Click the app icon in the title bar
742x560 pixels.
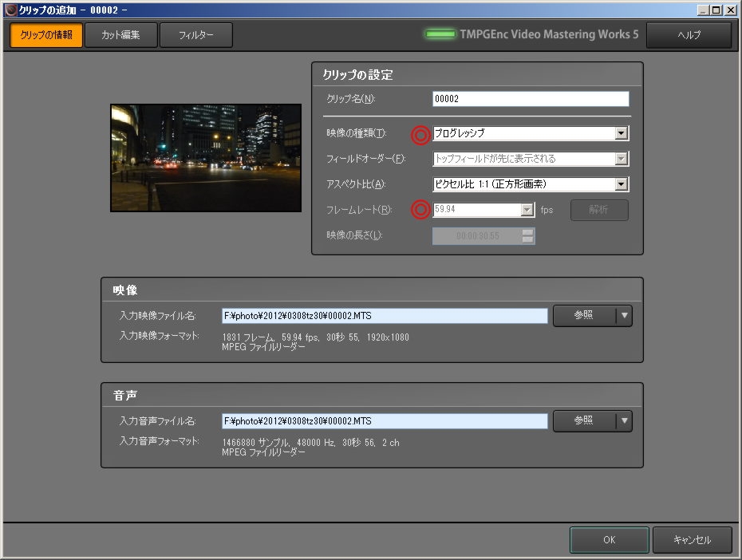coord(10,10)
